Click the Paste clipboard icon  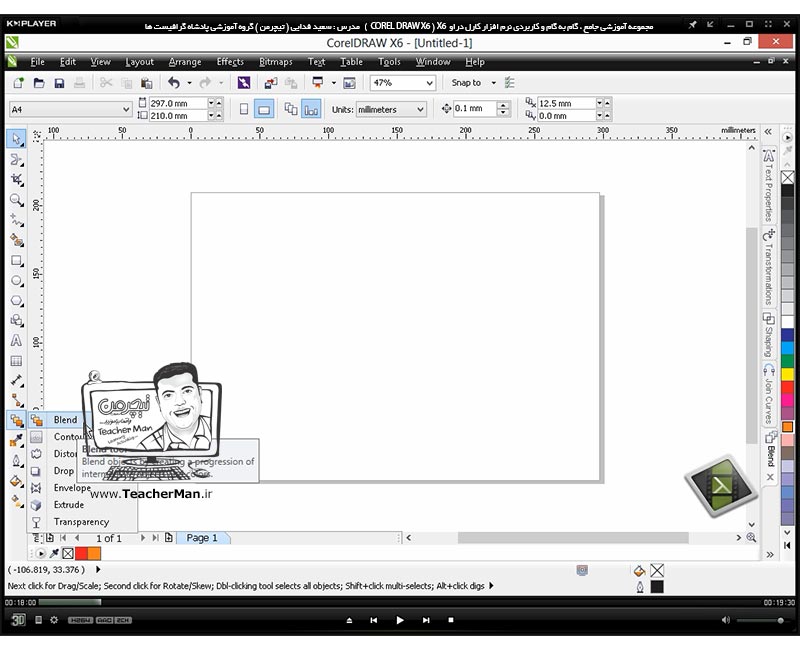146,83
